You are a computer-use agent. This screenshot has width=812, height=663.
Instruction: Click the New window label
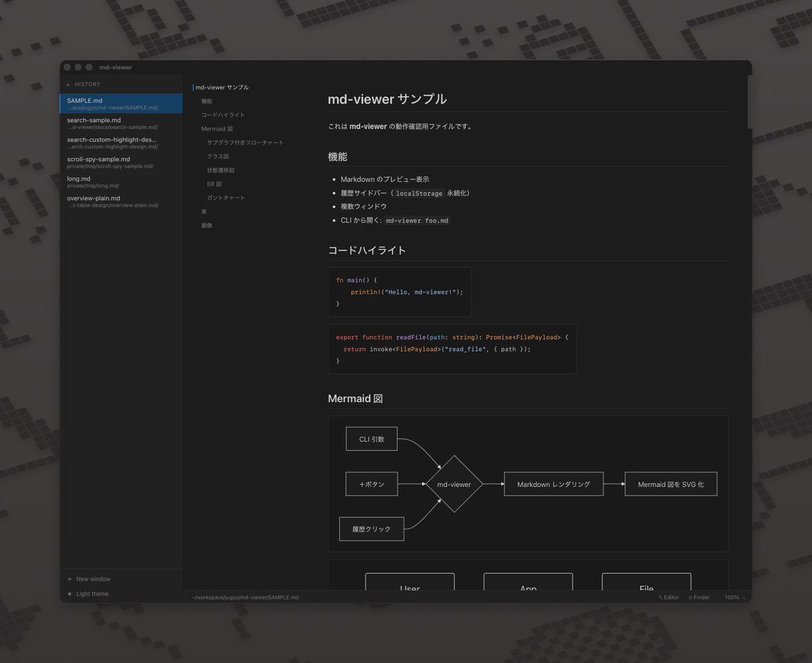tap(93, 579)
